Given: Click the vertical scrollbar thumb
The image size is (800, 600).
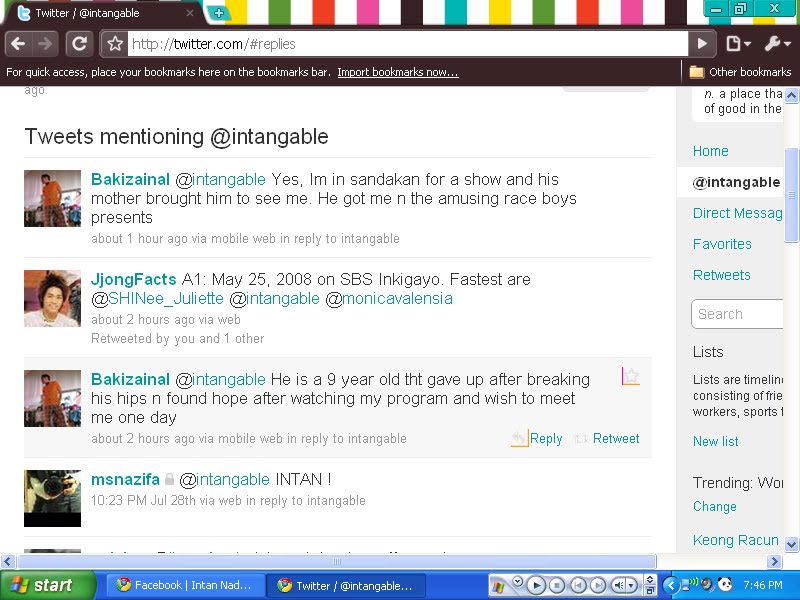Looking at the screenshot, I should pos(791,195).
